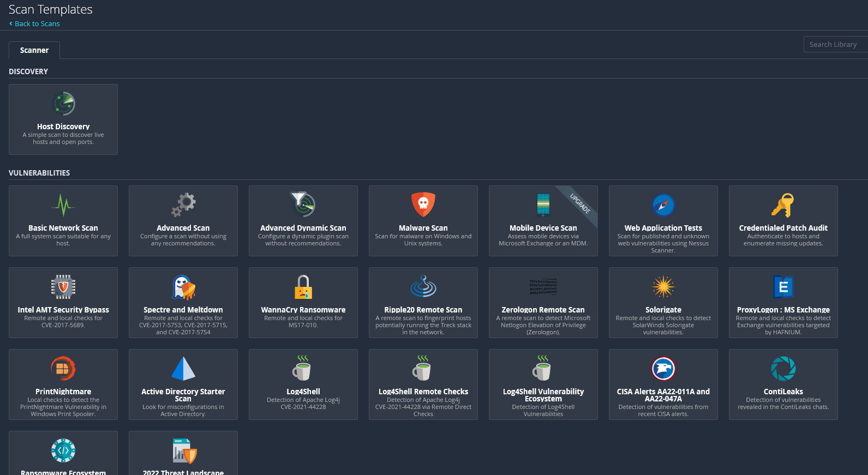Select the Basic Network Scan pulse icon
Image resolution: width=868 pixels, height=475 pixels.
[x=63, y=205]
